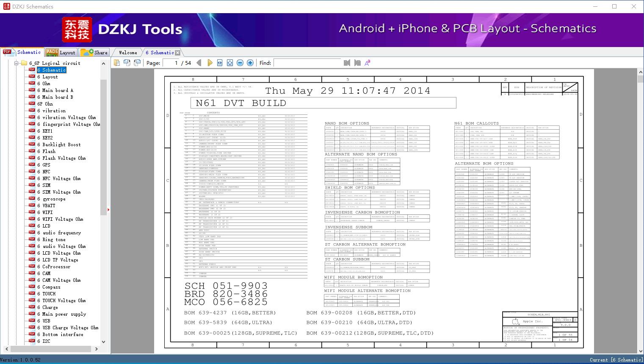
Task: Open 6 SIM Voltage Ohm
Action: tap(59, 192)
